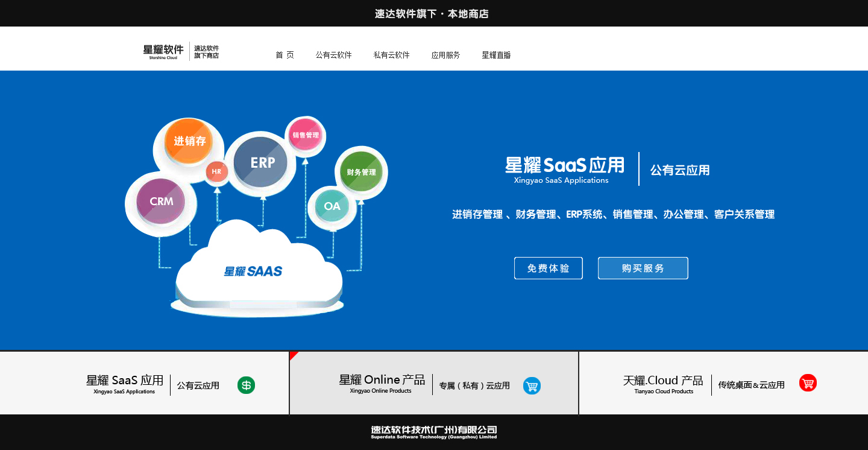The image size is (868, 450).
Task: Click the green dollar sign icon
Action: (x=246, y=385)
